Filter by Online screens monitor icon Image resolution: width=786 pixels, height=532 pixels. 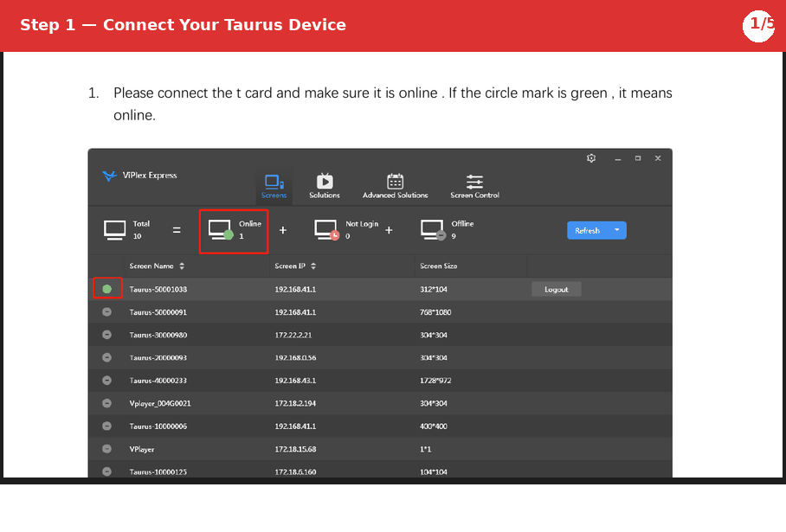point(221,230)
